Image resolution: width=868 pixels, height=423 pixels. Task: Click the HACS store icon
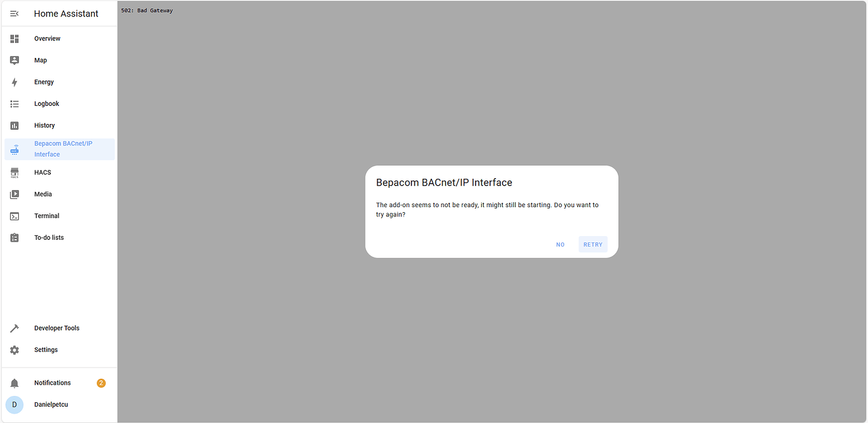coord(14,172)
